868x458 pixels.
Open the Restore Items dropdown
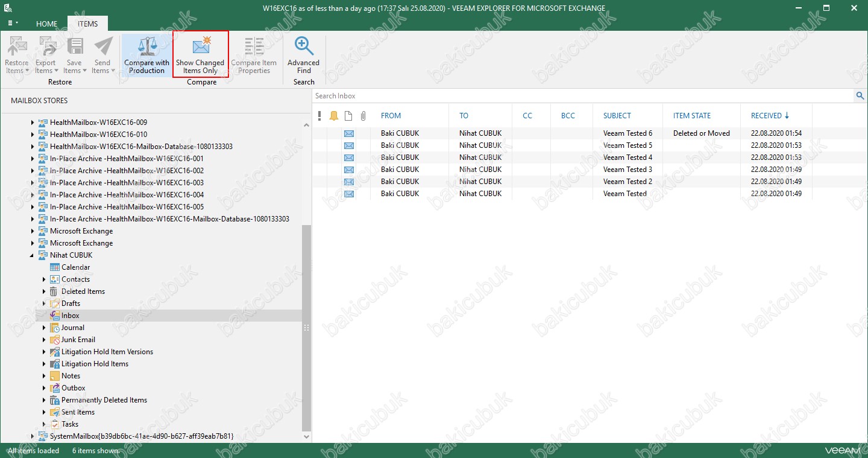(x=17, y=55)
